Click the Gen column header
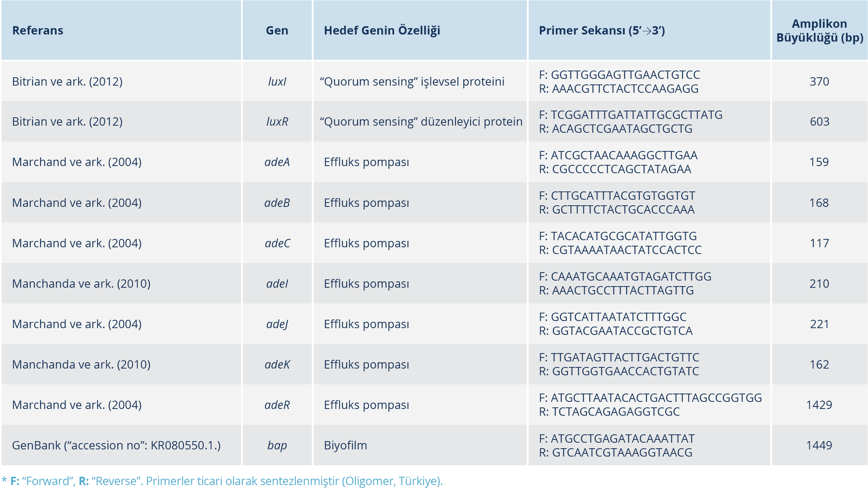Image resolution: width=868 pixels, height=493 pixels. pos(277,31)
